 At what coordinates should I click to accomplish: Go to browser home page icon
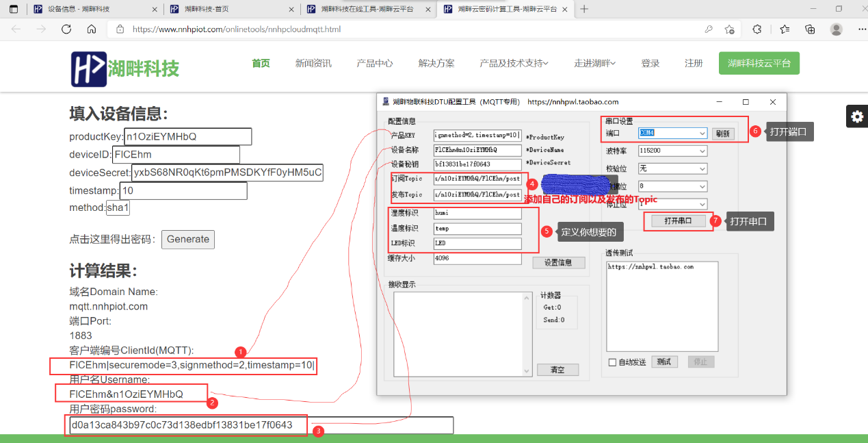(92, 29)
